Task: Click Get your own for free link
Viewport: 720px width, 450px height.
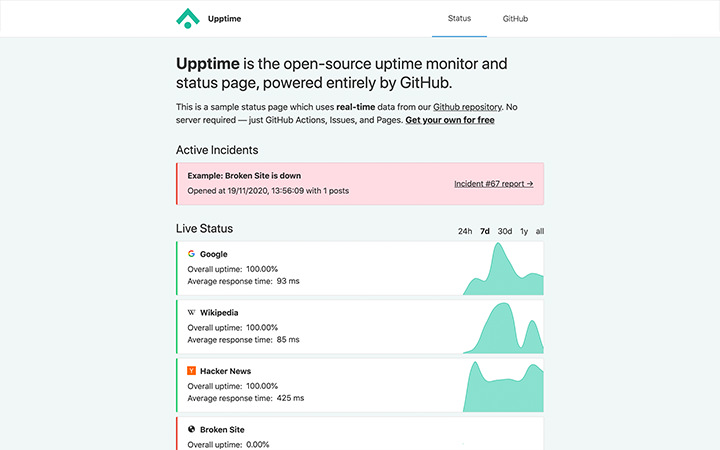Action: [x=450, y=120]
